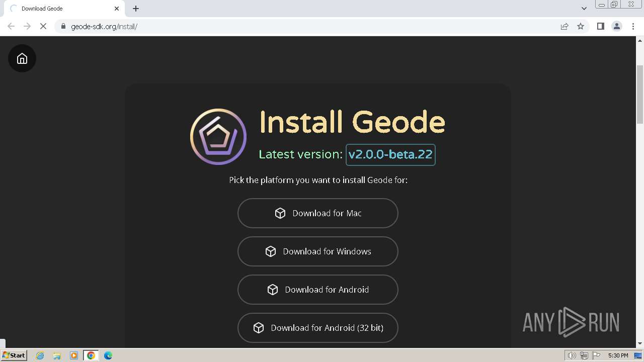644x362 pixels.
Task: Click the Download for Mac button
Action: [x=318, y=213]
